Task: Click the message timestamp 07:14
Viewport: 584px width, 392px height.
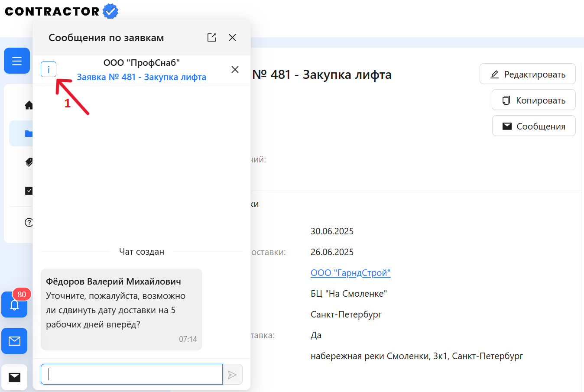Action: tap(188, 339)
